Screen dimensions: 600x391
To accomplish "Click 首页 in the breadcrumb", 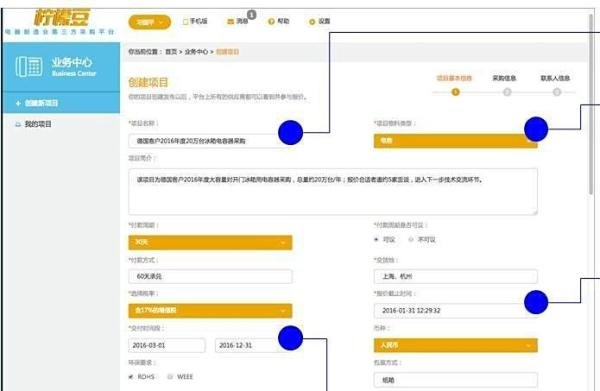I will [x=171, y=52].
